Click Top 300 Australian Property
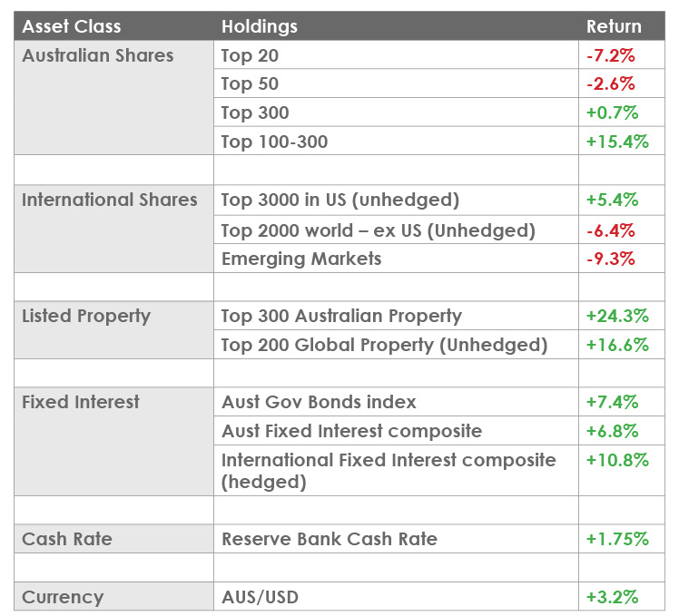The width and height of the screenshot is (679, 616). pyautogui.click(x=341, y=316)
